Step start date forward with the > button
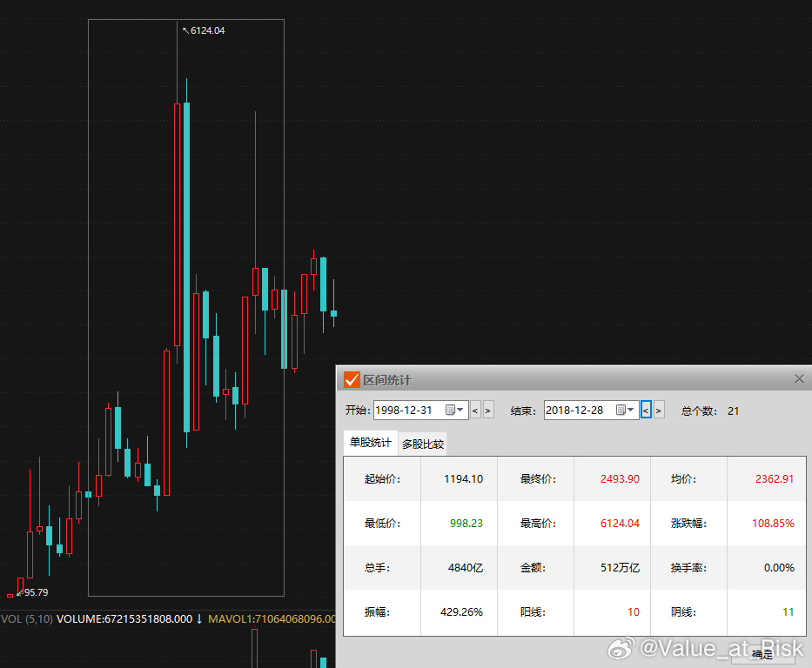The image size is (812, 668). [488, 411]
